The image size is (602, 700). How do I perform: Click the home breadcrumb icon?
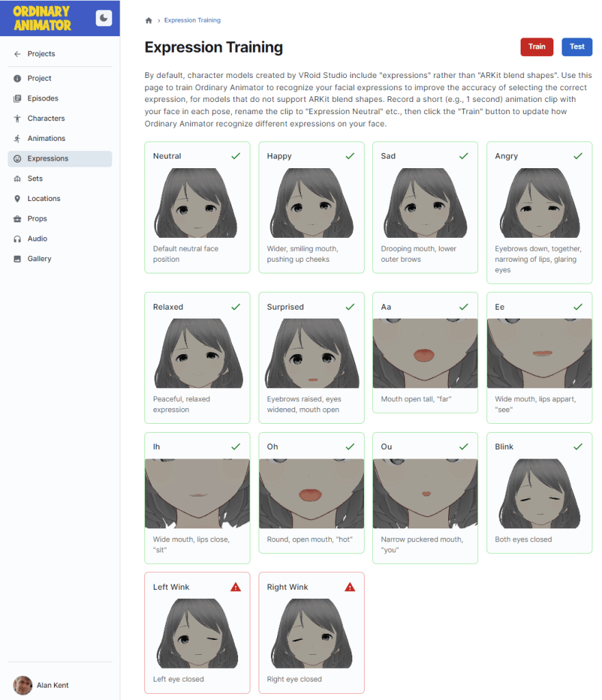(148, 21)
